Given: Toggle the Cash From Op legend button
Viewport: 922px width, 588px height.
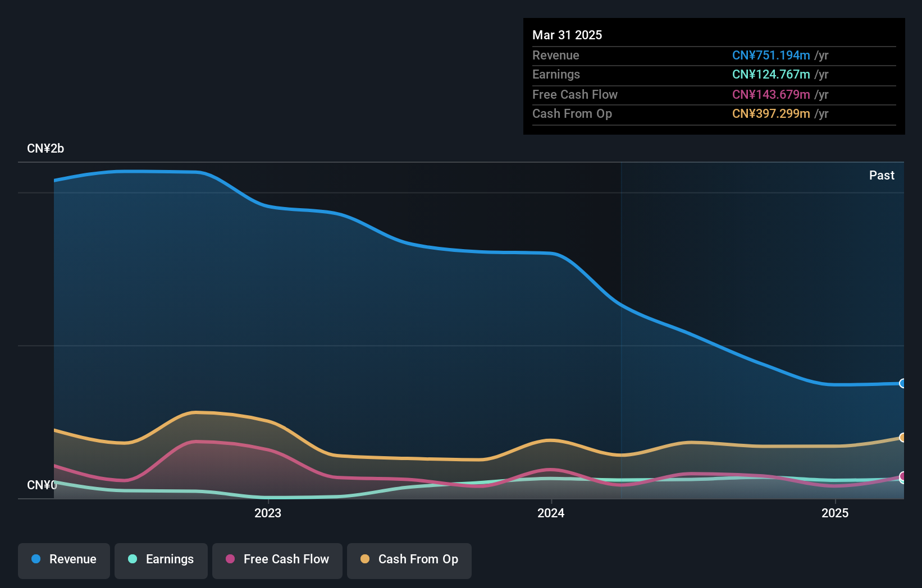Looking at the screenshot, I should click(x=409, y=561).
